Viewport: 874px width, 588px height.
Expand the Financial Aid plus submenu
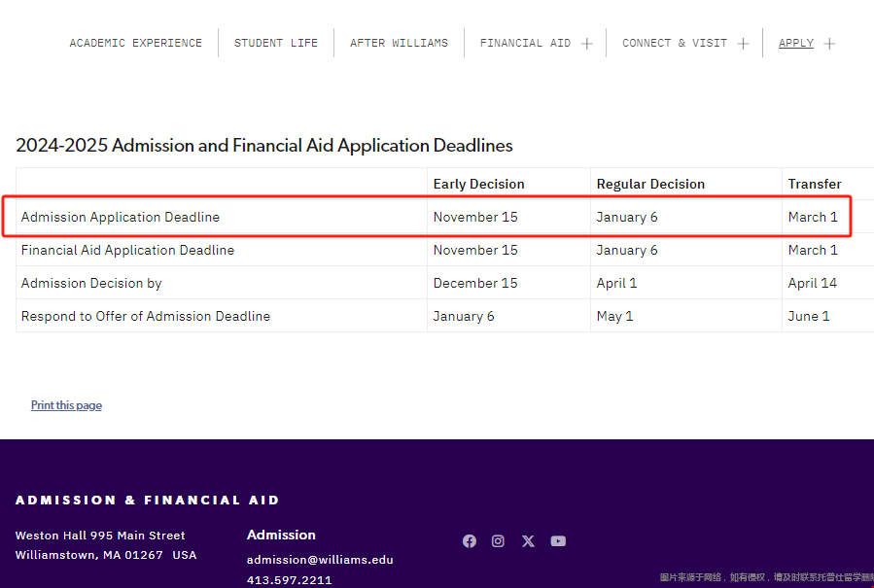(x=587, y=44)
